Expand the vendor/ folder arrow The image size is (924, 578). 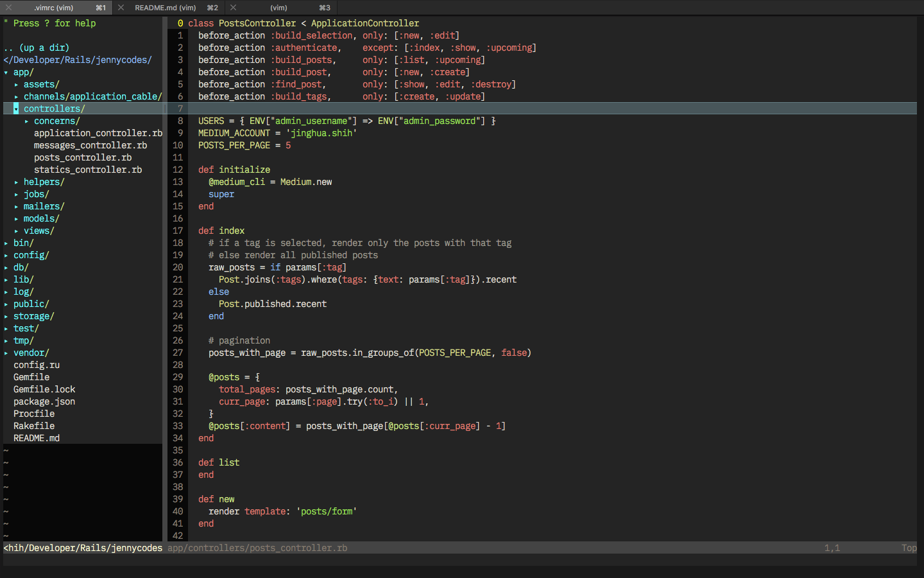[6, 353]
